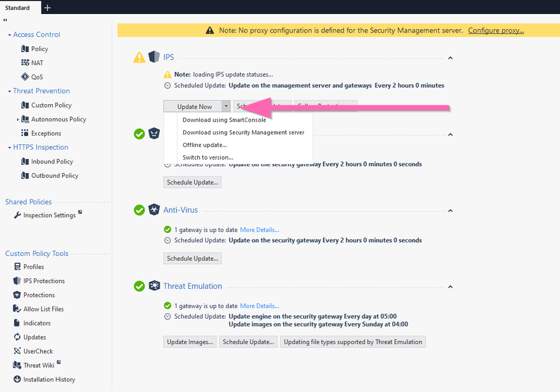Click Threat Emulation Schedule Update... button
Viewport: 560px width, 392px height.
(248, 342)
